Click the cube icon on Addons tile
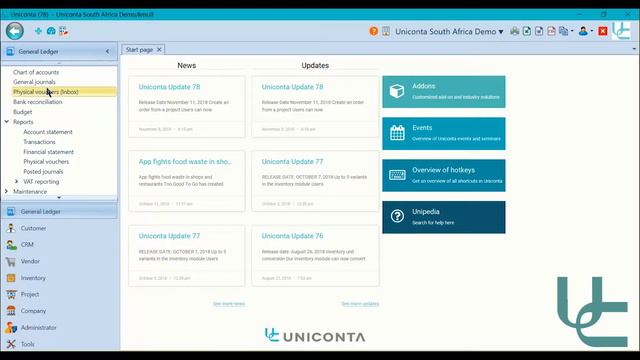 point(397,91)
